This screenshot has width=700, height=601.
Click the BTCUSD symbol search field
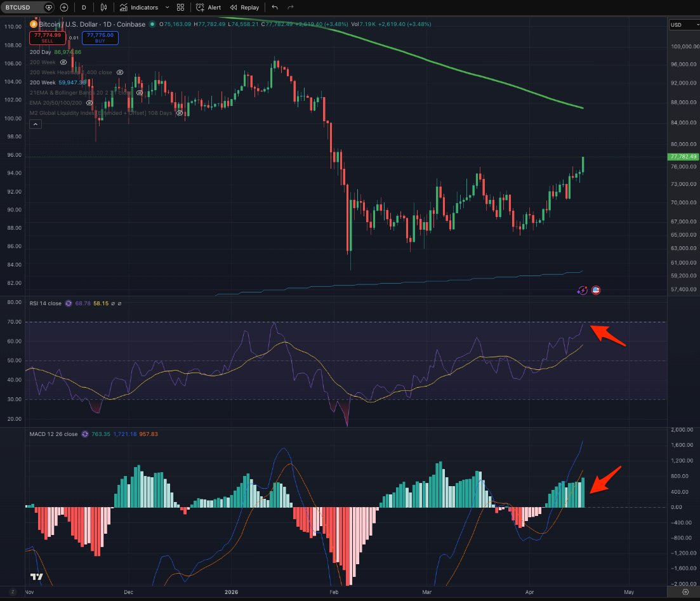pyautogui.click(x=23, y=7)
